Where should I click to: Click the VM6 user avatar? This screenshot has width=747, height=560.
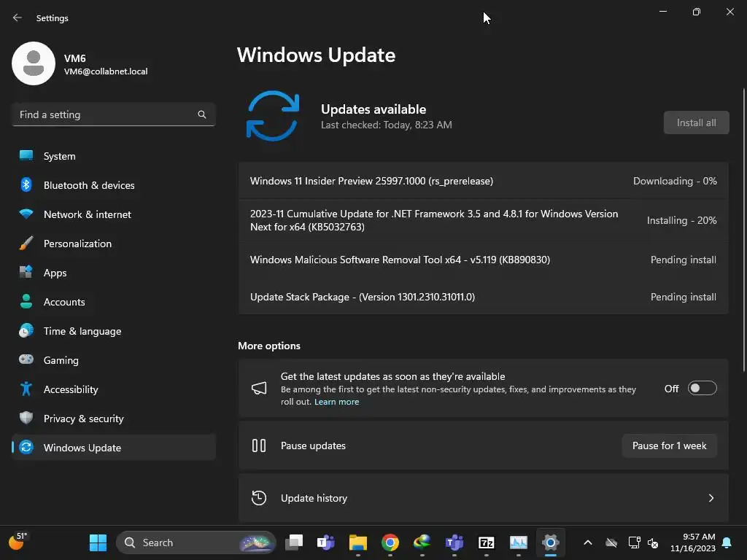tap(34, 63)
